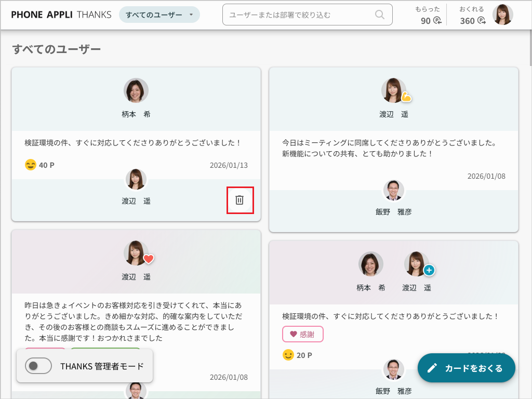
Task: Click the name 飯野 雅彦 under the 2026/01/08 meeting card
Action: [394, 212]
